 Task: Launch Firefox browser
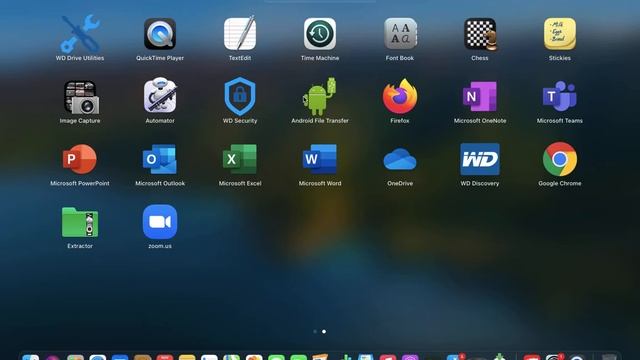click(x=400, y=96)
